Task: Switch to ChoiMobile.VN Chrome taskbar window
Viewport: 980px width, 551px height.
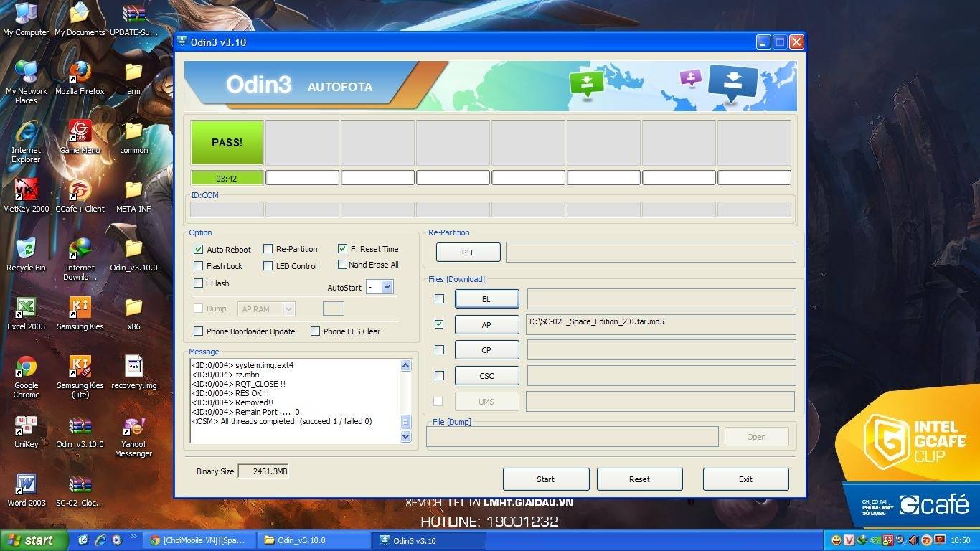Action: click(x=198, y=540)
